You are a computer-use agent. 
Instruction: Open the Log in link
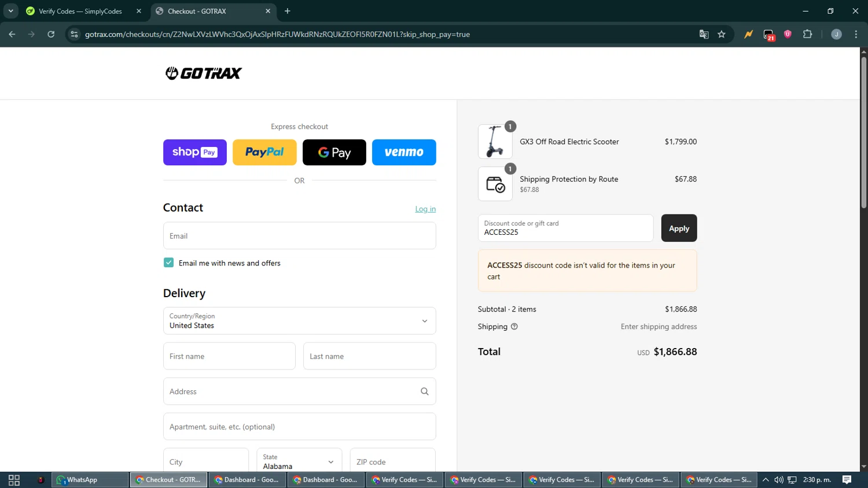click(x=425, y=209)
